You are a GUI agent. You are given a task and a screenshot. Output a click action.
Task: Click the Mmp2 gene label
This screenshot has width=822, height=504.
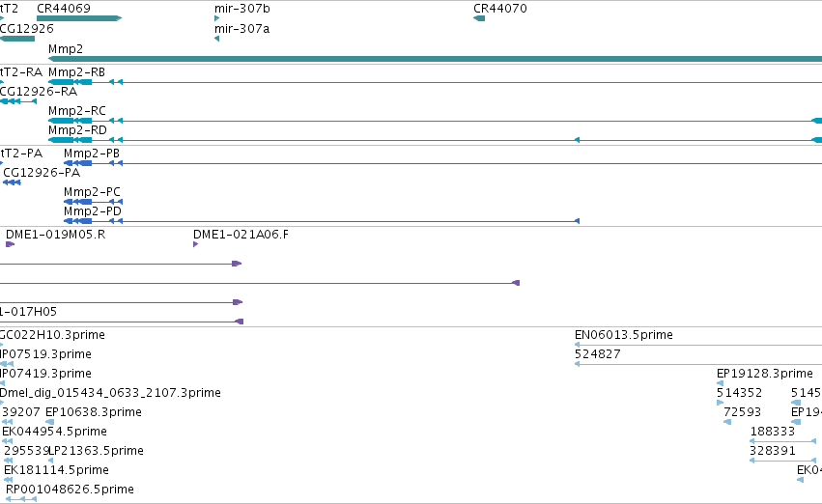pyautogui.click(x=66, y=49)
